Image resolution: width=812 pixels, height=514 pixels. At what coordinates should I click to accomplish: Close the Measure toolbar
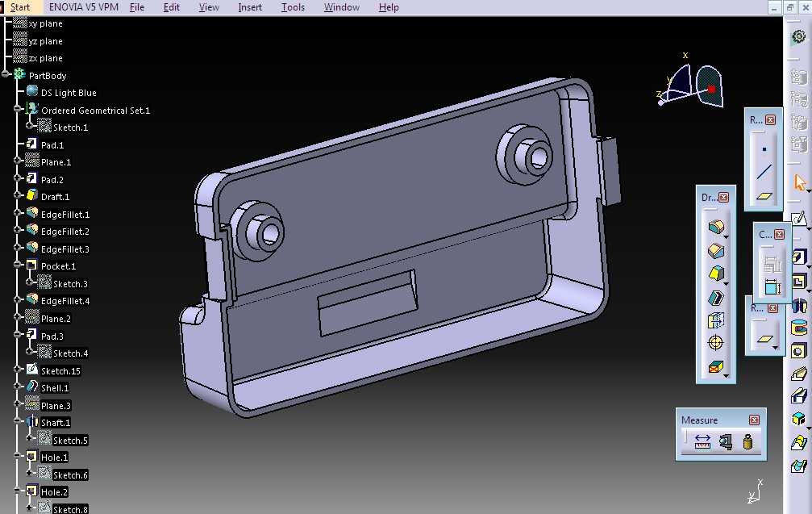point(755,420)
